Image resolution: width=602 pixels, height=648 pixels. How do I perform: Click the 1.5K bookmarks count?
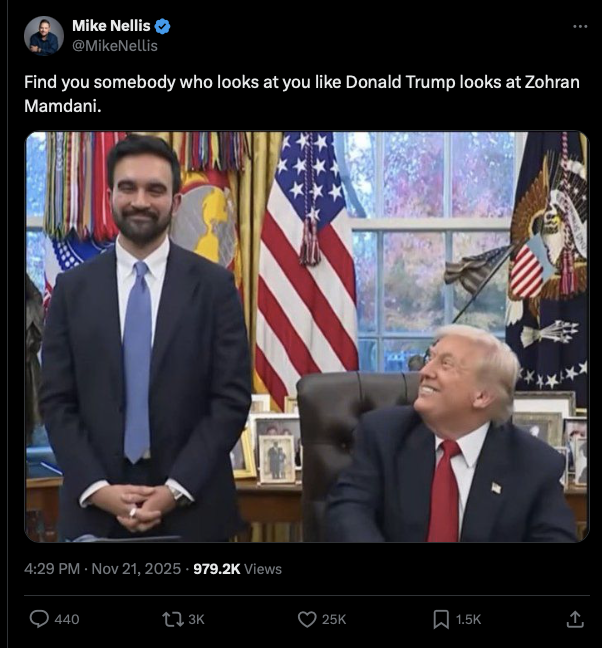[x=469, y=619]
